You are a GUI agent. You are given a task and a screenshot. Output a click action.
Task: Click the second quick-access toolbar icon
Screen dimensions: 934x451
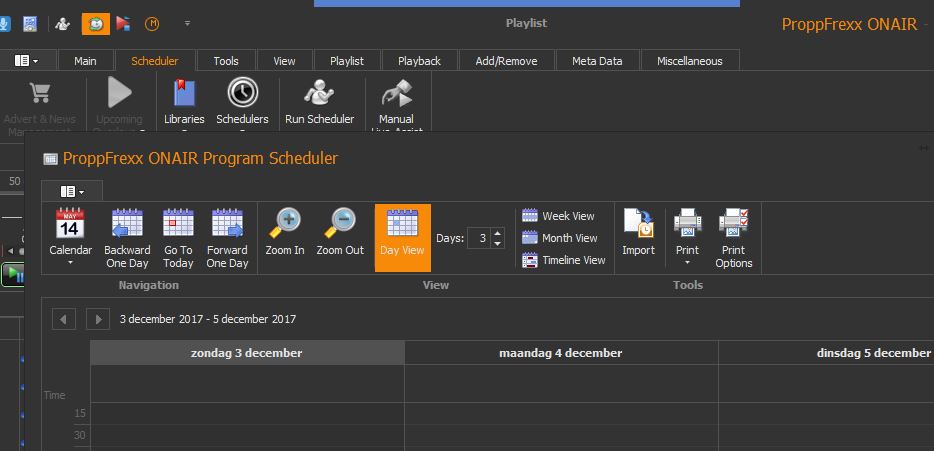[x=30, y=24]
